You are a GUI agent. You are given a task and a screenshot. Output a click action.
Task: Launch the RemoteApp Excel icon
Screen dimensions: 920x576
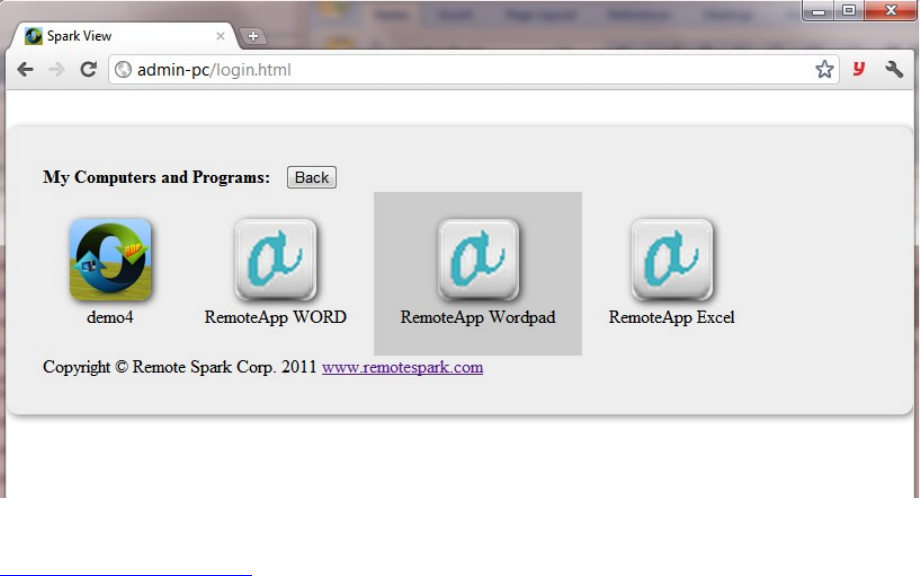coord(672,259)
